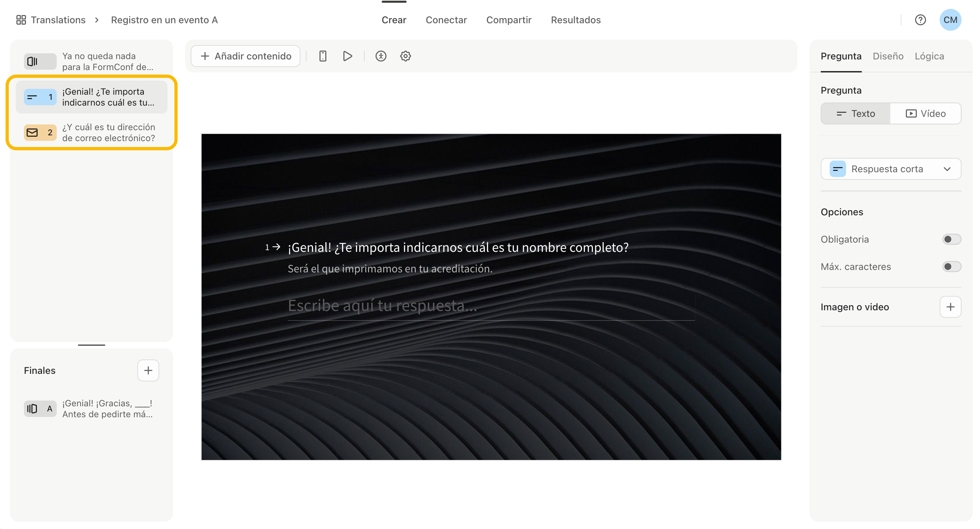Select question 2 '¿Y cuál es tu dirección'

tap(92, 133)
